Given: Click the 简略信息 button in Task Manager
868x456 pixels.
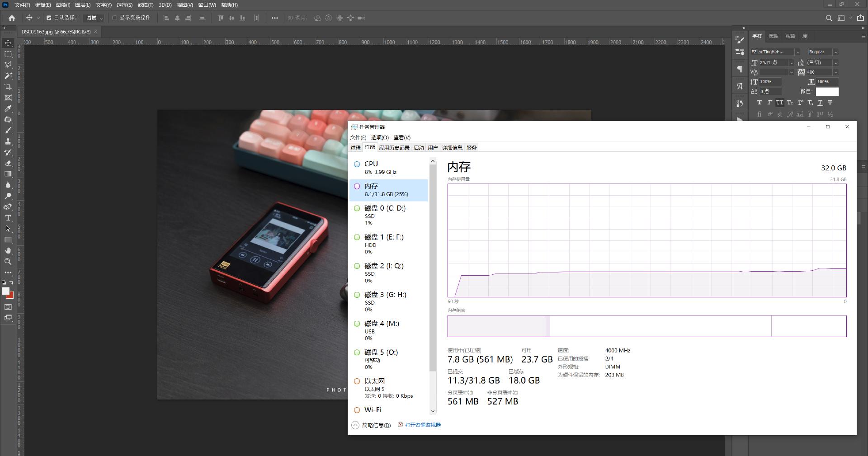Looking at the screenshot, I should [372, 425].
